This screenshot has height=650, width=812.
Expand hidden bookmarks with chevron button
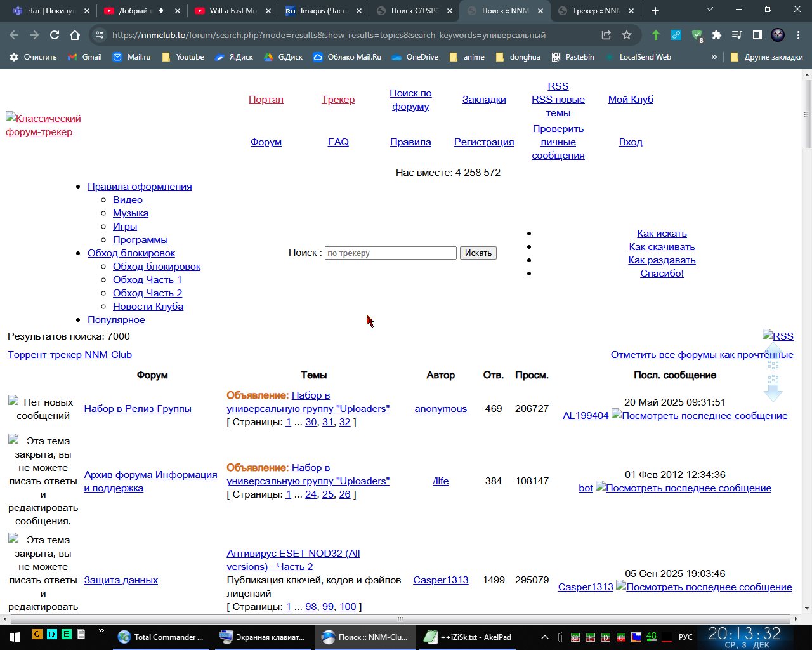(x=714, y=57)
